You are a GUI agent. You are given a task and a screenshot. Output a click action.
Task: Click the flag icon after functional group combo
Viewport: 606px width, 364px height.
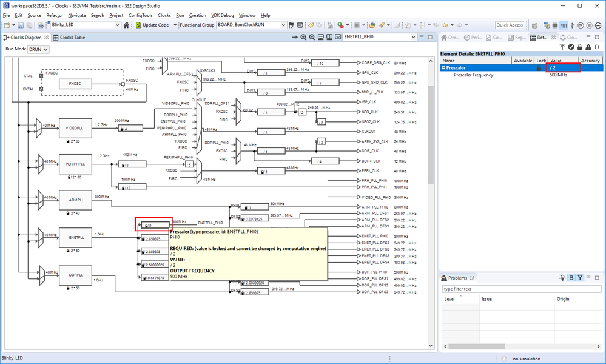click(x=291, y=25)
